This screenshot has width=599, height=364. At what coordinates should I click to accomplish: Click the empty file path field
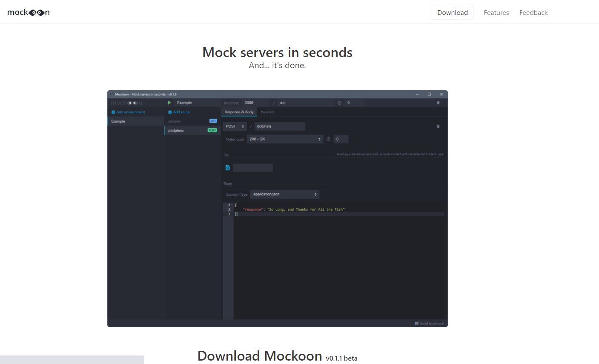(253, 168)
